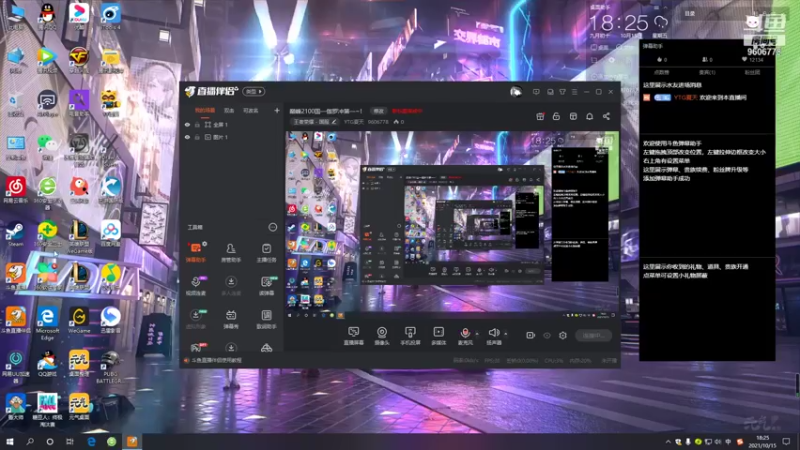Open the taskbar clock and date
This screenshot has height=450, width=800.
coord(762,442)
